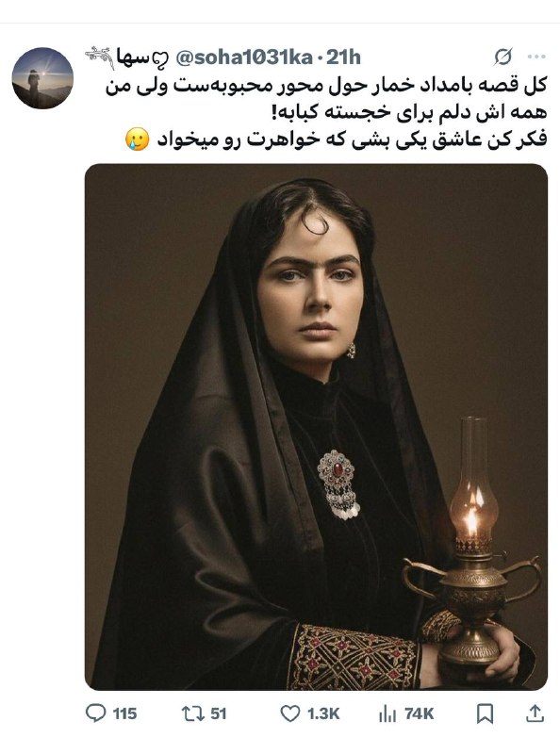Screen dimensions: 560x754
Task: Click the reply speech bubble icon
Action: pos(95,713)
